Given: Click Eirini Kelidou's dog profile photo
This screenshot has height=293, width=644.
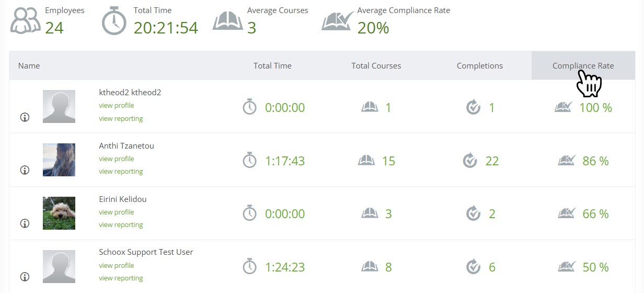Looking at the screenshot, I should 59,213.
